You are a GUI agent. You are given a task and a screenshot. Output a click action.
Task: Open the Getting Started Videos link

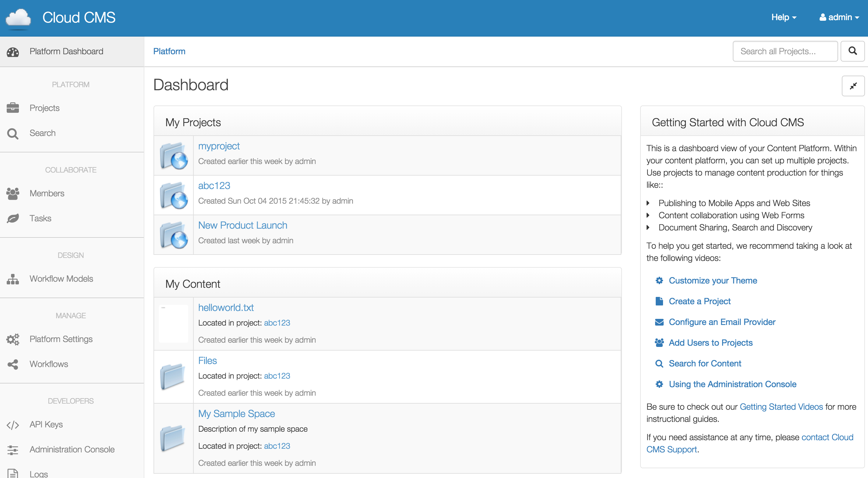pyautogui.click(x=781, y=407)
